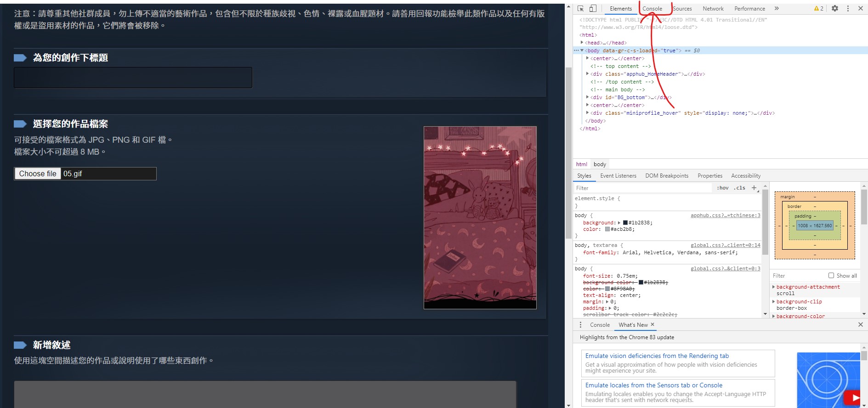
Task: Open the Properties sidebar tab
Action: [x=710, y=176]
